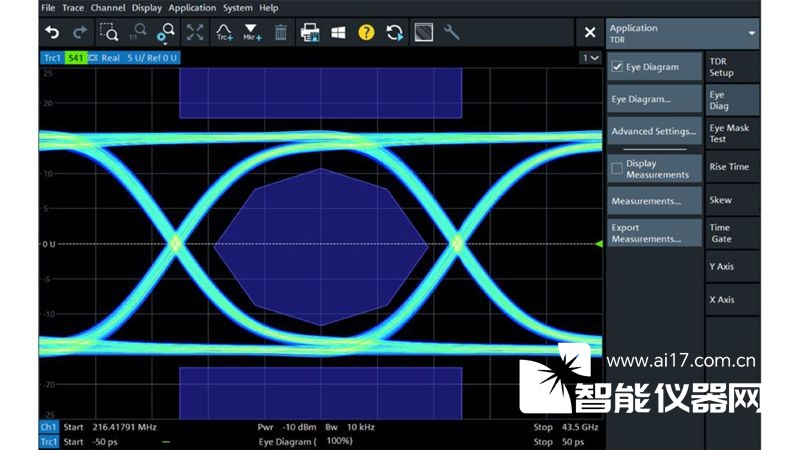Open the diagram number 1 dropdown
The height and width of the screenshot is (450, 800).
pos(591,58)
